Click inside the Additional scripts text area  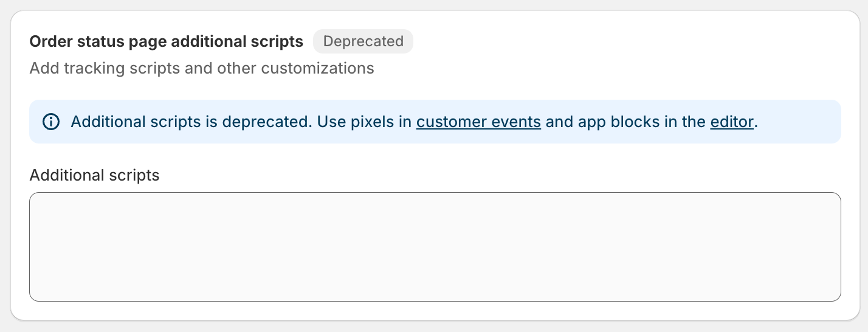tap(435, 246)
